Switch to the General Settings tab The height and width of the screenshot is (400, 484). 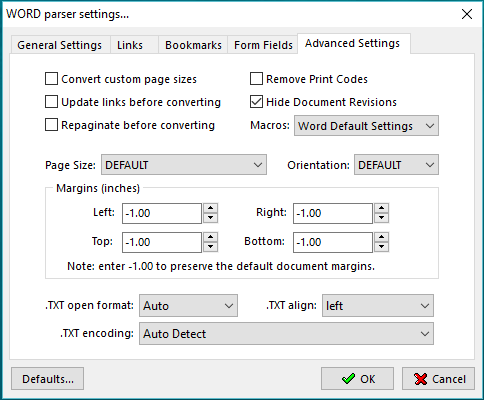60,45
